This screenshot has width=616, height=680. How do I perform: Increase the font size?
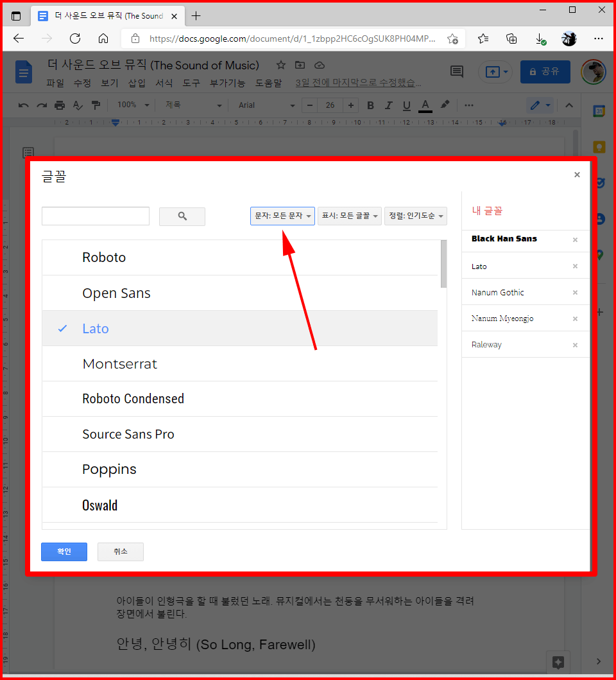click(351, 105)
